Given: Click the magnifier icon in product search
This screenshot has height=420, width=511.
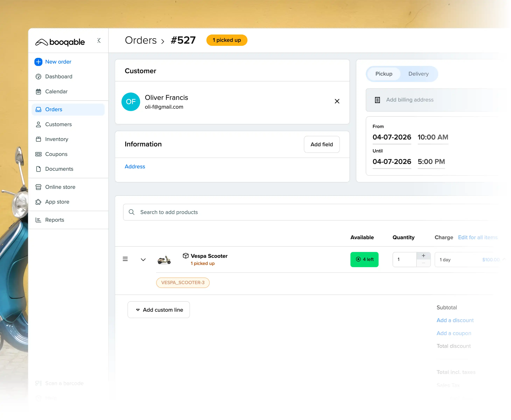Looking at the screenshot, I should point(131,212).
